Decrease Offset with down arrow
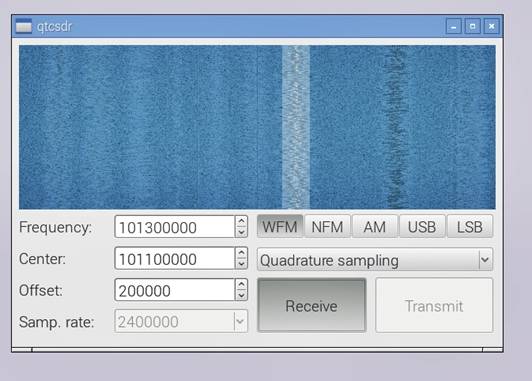The image size is (532, 381). (241, 295)
